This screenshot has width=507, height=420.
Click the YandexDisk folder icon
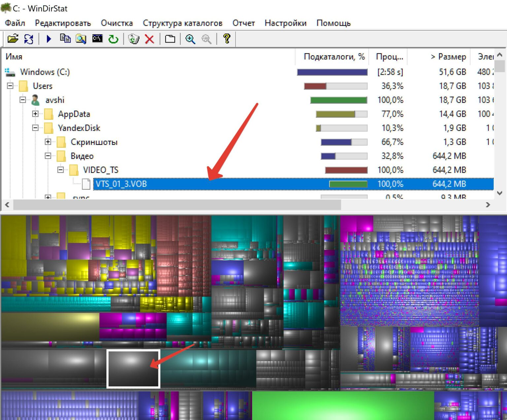pos(49,128)
